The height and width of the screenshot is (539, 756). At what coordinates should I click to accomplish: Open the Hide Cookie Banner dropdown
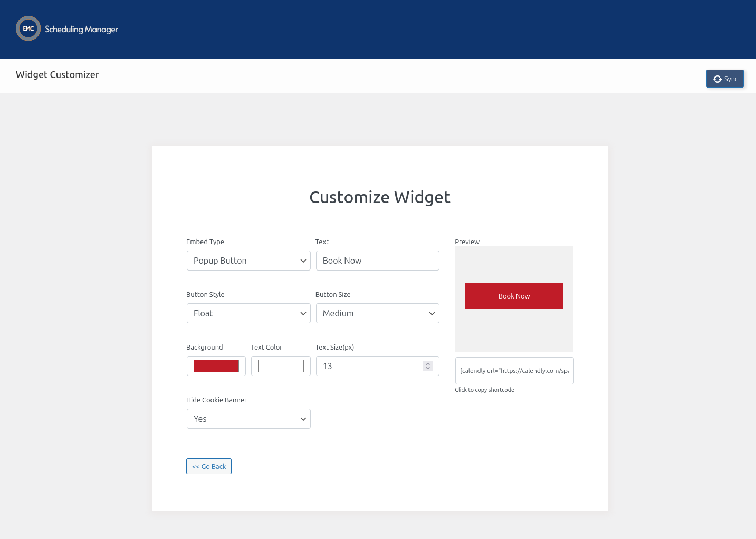pyautogui.click(x=248, y=419)
